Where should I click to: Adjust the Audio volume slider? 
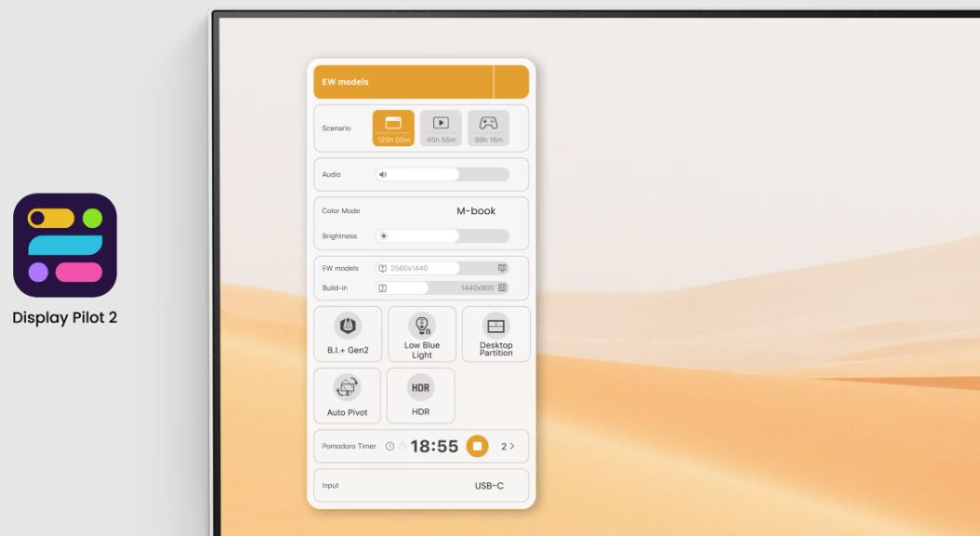tap(442, 175)
